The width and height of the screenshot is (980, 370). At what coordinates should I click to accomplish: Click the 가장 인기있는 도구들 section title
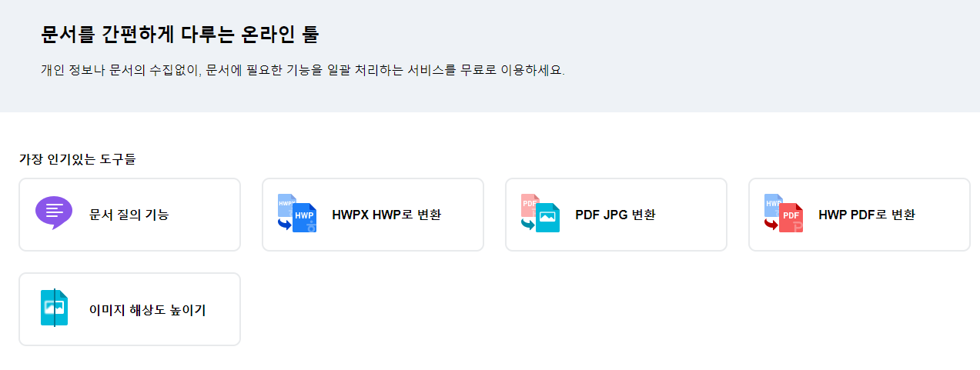tap(77, 160)
